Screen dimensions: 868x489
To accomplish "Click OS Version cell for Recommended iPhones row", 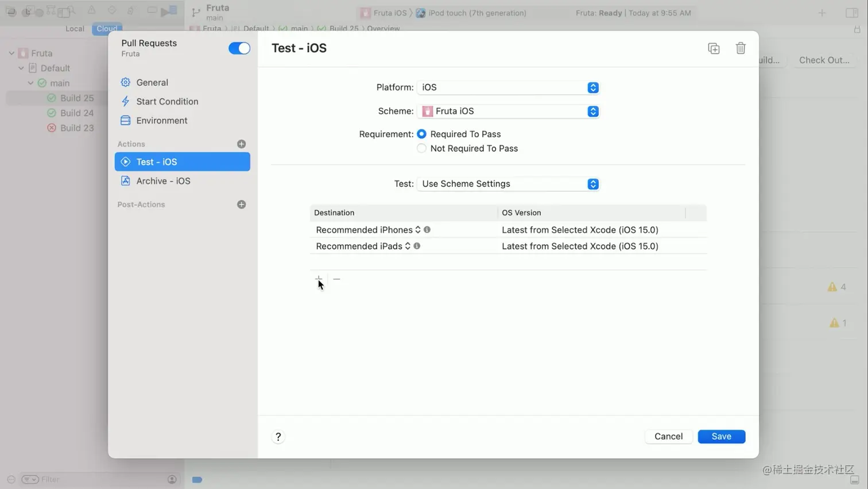I will (x=580, y=230).
